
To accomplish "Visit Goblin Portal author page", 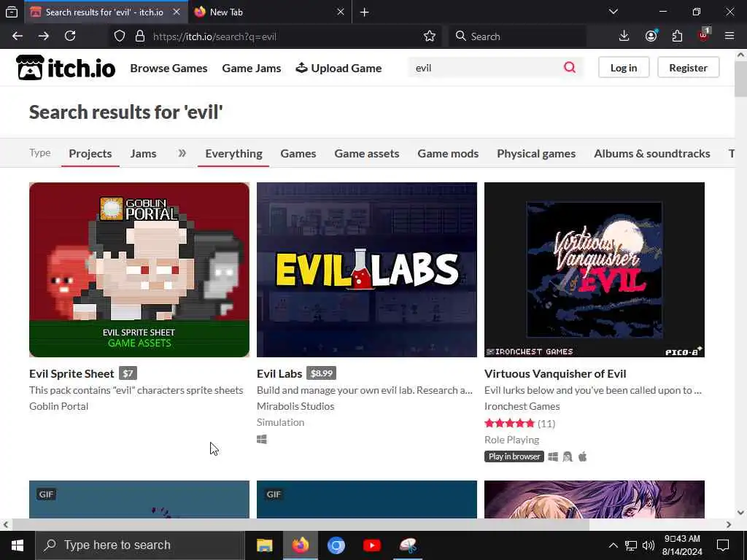I will [x=58, y=406].
